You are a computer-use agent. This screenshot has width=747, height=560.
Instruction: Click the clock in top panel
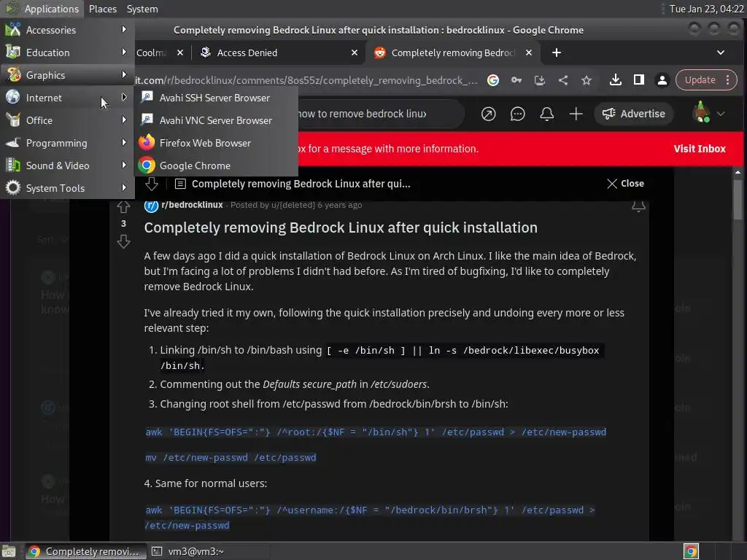pos(706,9)
